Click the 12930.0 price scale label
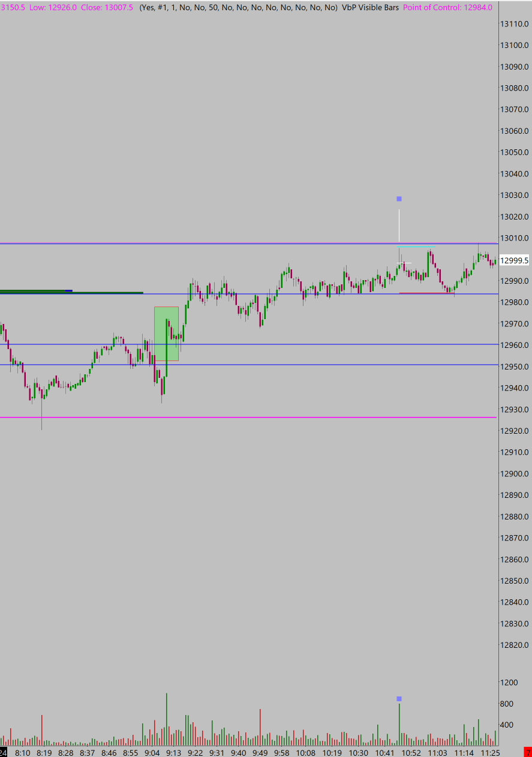 (515, 409)
